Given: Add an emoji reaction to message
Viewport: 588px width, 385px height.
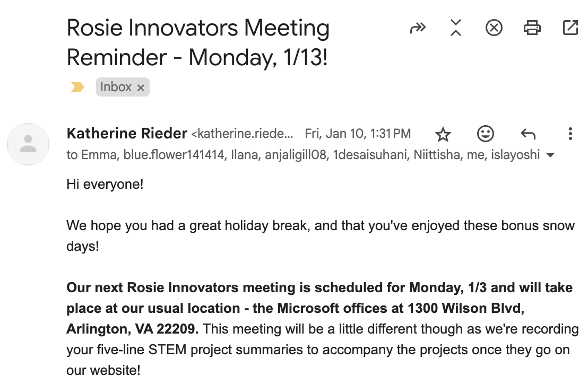Looking at the screenshot, I should [485, 134].
